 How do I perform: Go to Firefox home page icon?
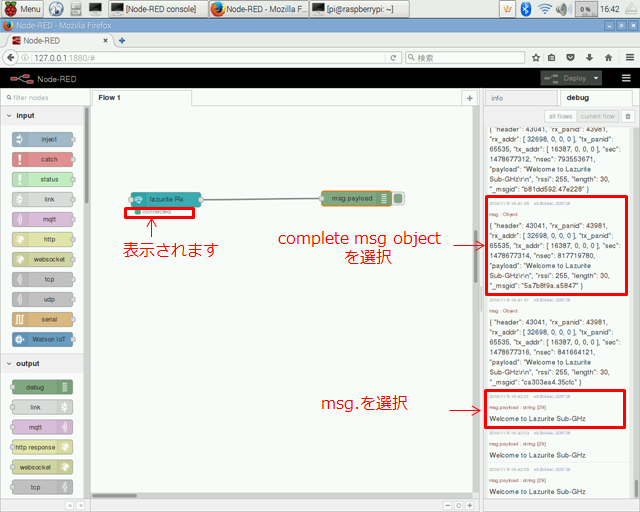click(608, 58)
